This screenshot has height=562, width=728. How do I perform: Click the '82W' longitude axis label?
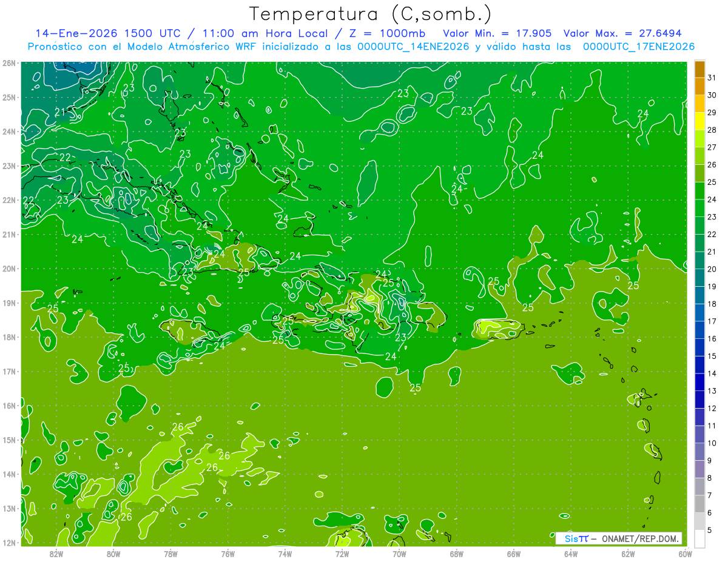[x=56, y=553]
